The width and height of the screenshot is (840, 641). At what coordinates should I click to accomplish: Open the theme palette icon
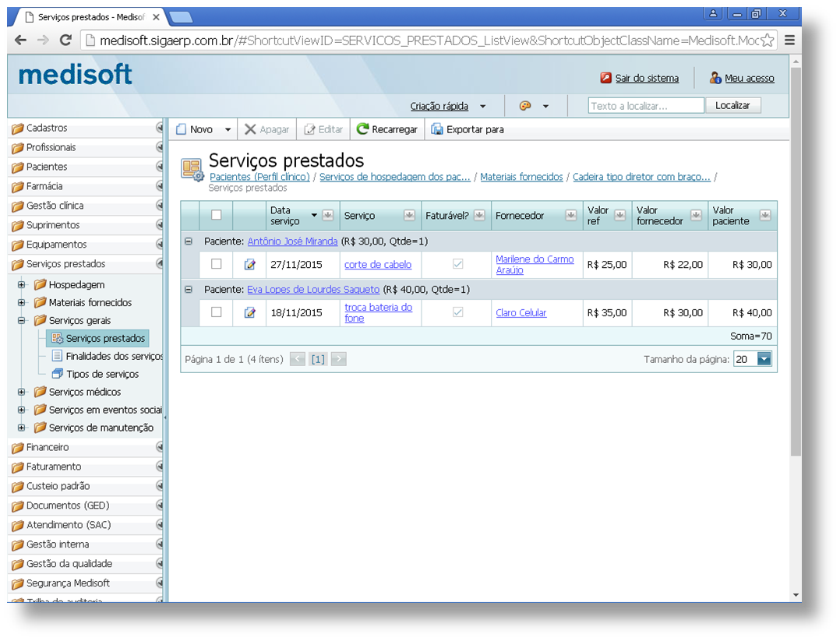(x=525, y=105)
